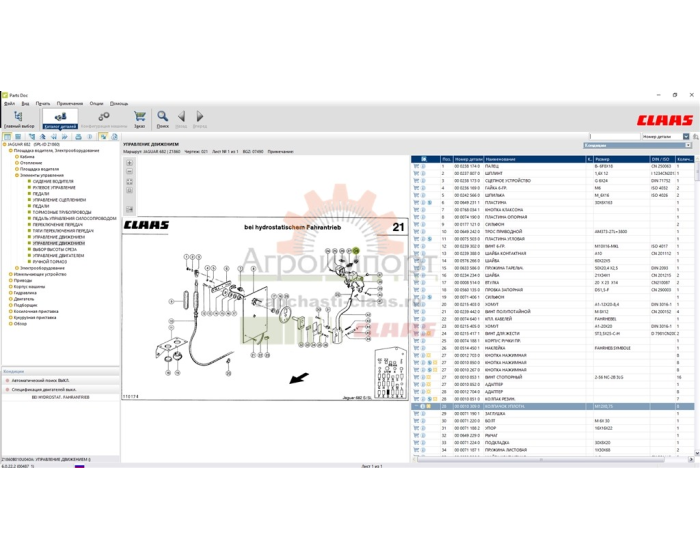Click the column chooser icon in table header
The height and width of the screenshot is (560, 700).
424,159
